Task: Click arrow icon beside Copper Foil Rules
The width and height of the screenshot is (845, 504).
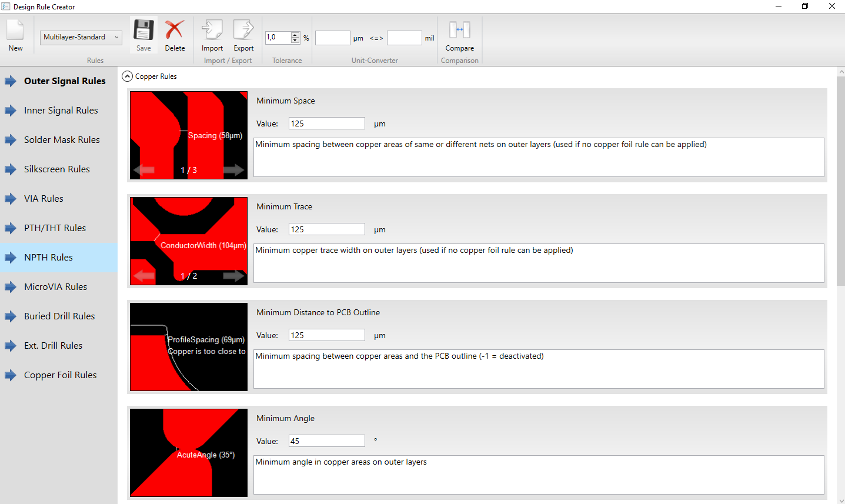Action: pos(11,375)
